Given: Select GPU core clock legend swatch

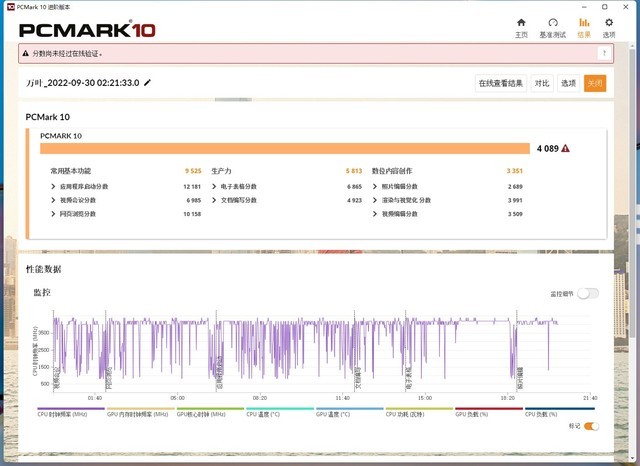Looking at the screenshot, I should 210,408.
